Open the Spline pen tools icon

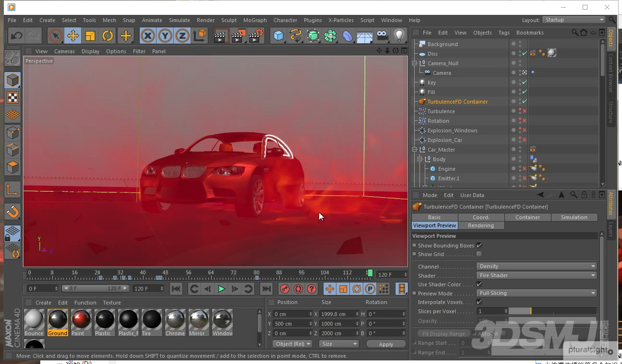(x=295, y=35)
